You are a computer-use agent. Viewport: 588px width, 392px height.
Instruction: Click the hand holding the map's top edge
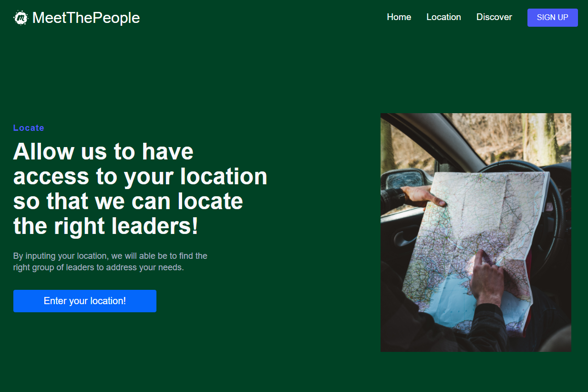tap(423, 196)
